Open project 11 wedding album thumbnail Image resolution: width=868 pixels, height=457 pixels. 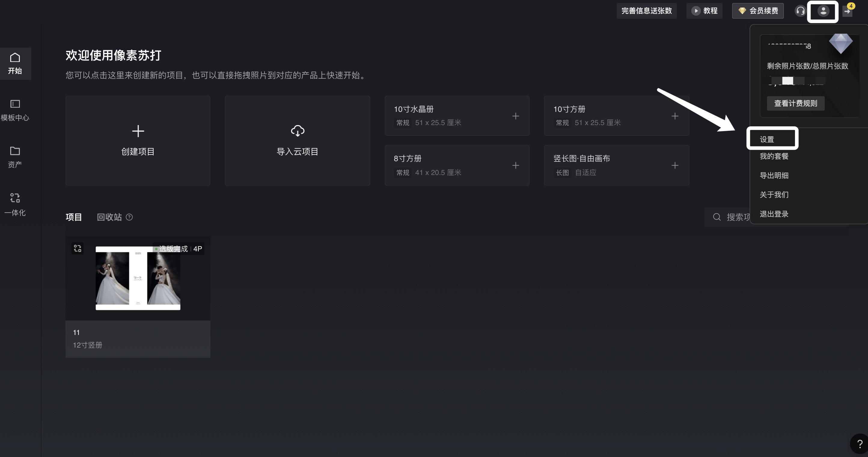click(138, 278)
